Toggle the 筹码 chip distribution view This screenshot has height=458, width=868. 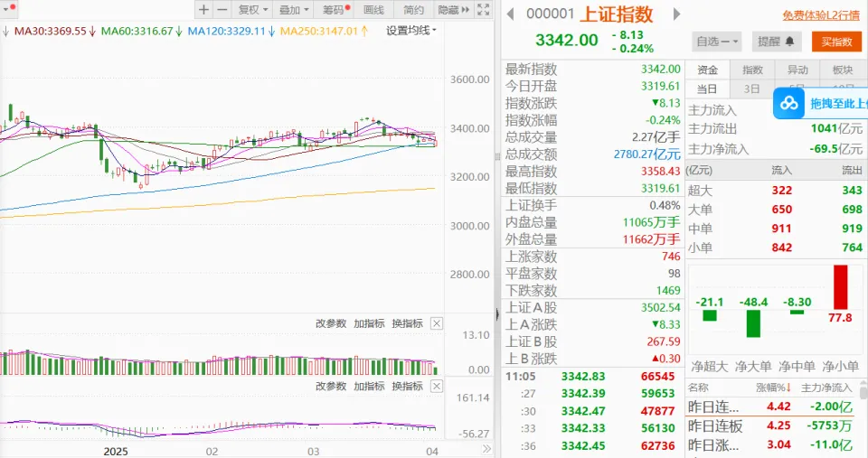(335, 10)
